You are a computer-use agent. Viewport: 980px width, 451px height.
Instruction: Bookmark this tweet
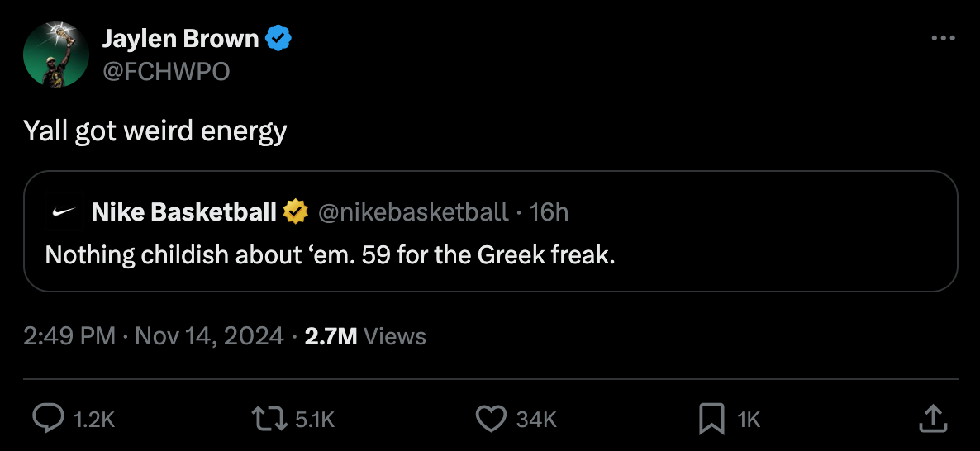711,419
